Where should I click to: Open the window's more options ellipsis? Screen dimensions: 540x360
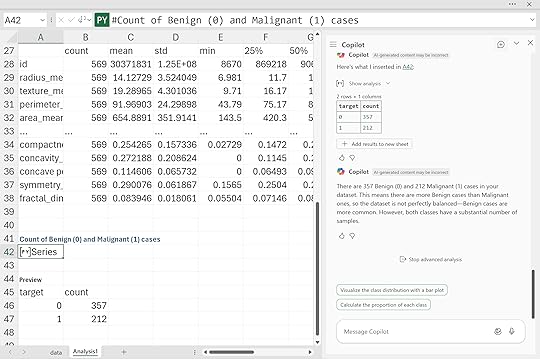point(512,4)
